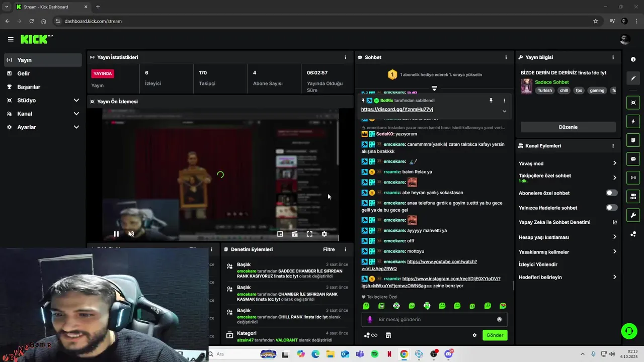Toggle Yalnızca ifadelerle sohbet switch
The image size is (644, 362).
[611, 208]
